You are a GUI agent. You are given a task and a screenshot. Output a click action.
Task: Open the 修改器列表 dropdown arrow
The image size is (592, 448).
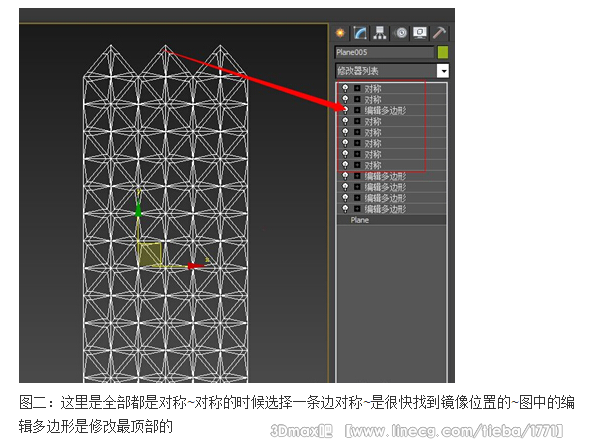pos(443,71)
